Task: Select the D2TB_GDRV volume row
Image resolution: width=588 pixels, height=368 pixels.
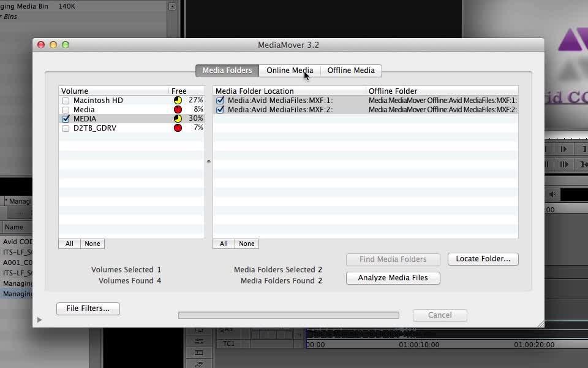Action: tap(132, 128)
